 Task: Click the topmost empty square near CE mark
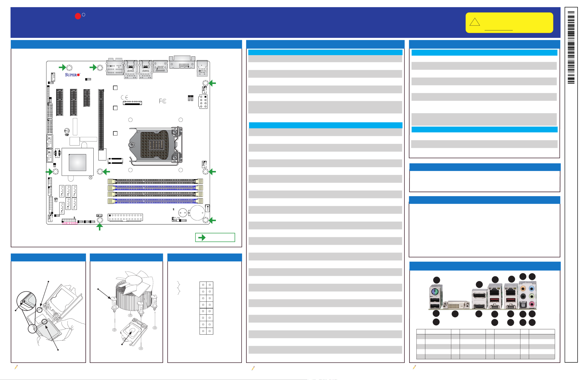coord(115,88)
